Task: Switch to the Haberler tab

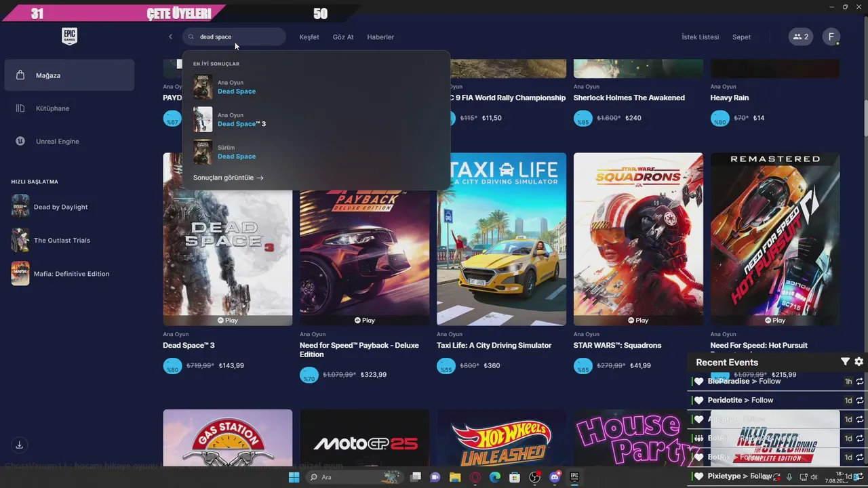Action: pyautogui.click(x=380, y=37)
